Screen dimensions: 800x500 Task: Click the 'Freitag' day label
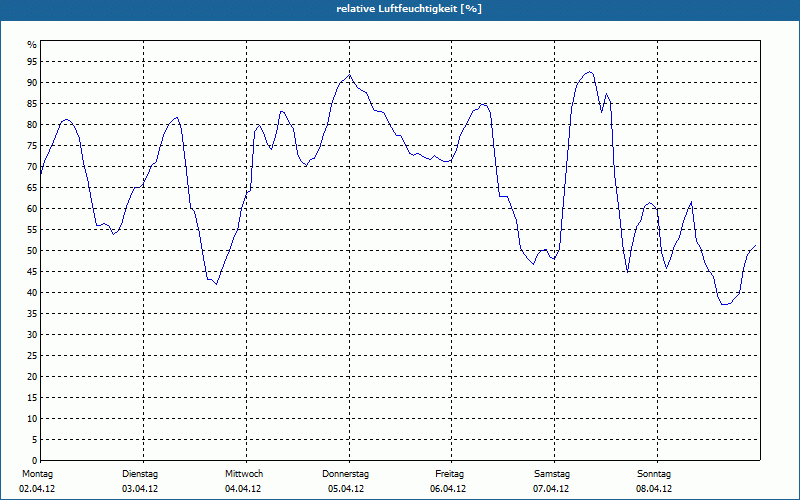449,474
